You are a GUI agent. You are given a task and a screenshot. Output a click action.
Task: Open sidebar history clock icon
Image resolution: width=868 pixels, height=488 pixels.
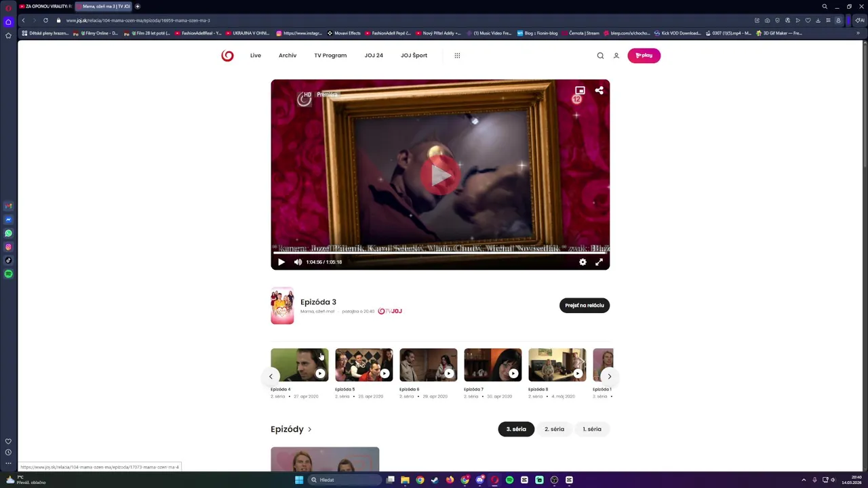coord(8,452)
